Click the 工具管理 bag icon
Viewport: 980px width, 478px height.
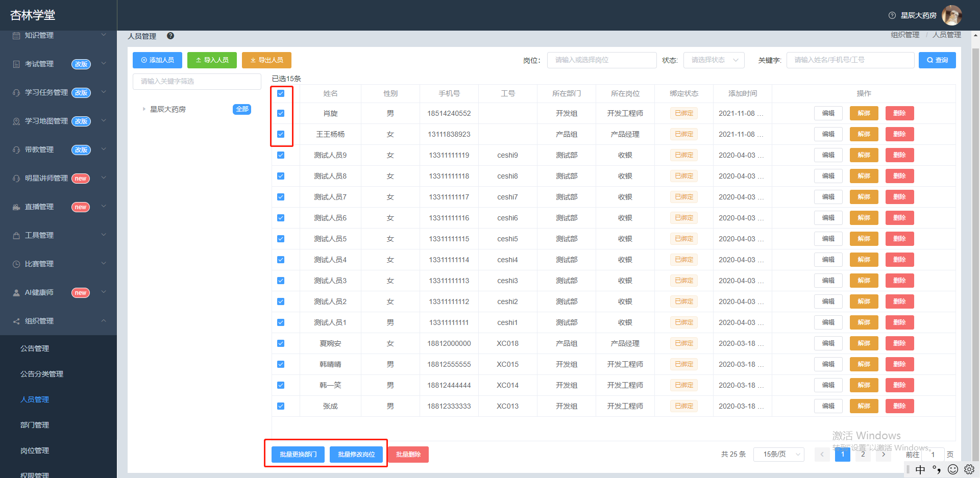[16, 236]
